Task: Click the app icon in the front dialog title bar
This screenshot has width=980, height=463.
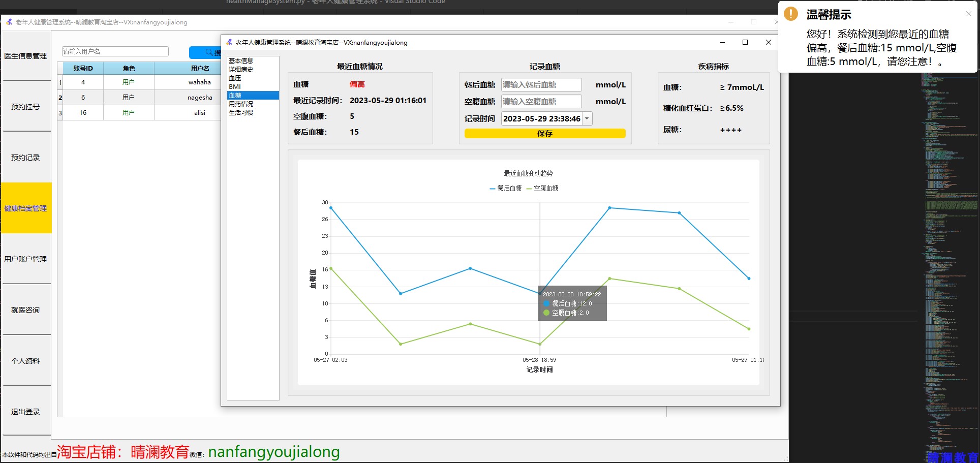Action: [229, 42]
